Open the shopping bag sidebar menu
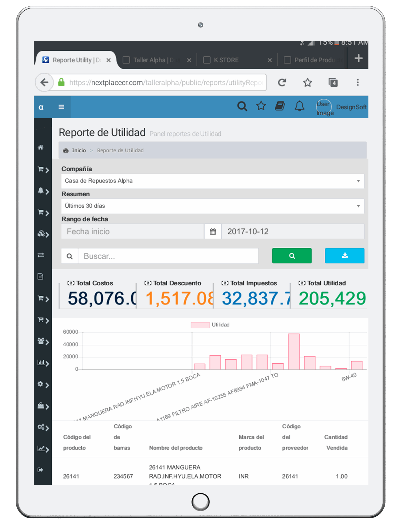This screenshot has height=532, width=403. click(41, 406)
